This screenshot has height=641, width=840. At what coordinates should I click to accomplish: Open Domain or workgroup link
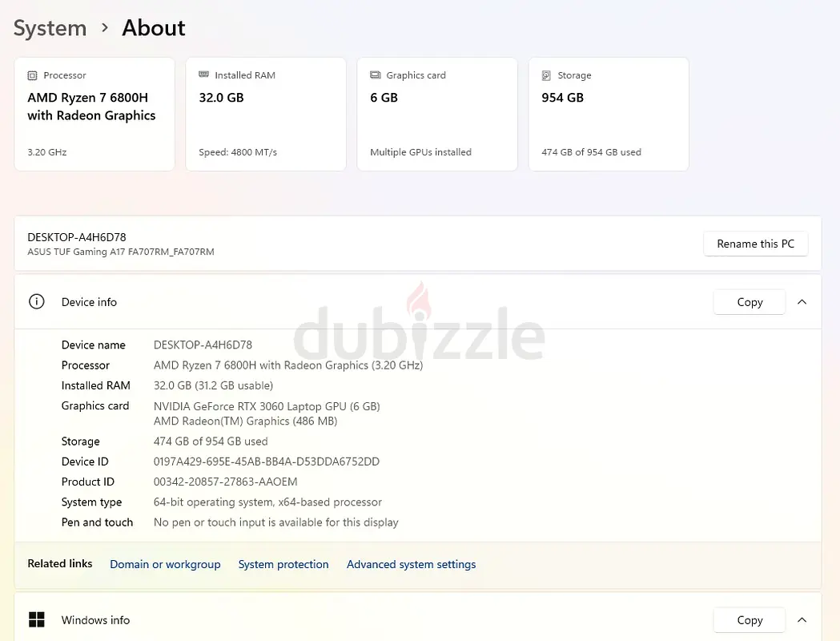[165, 564]
